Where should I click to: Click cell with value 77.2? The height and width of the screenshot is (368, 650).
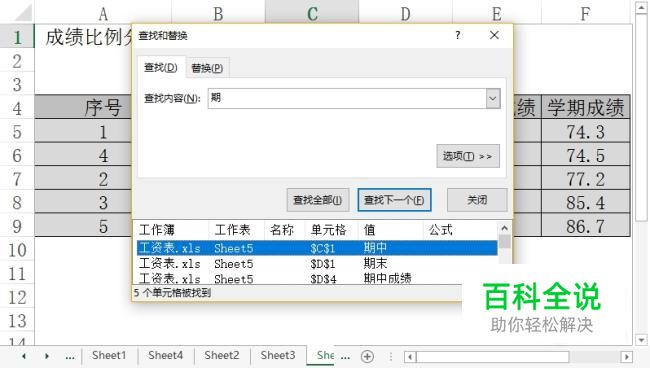point(586,179)
